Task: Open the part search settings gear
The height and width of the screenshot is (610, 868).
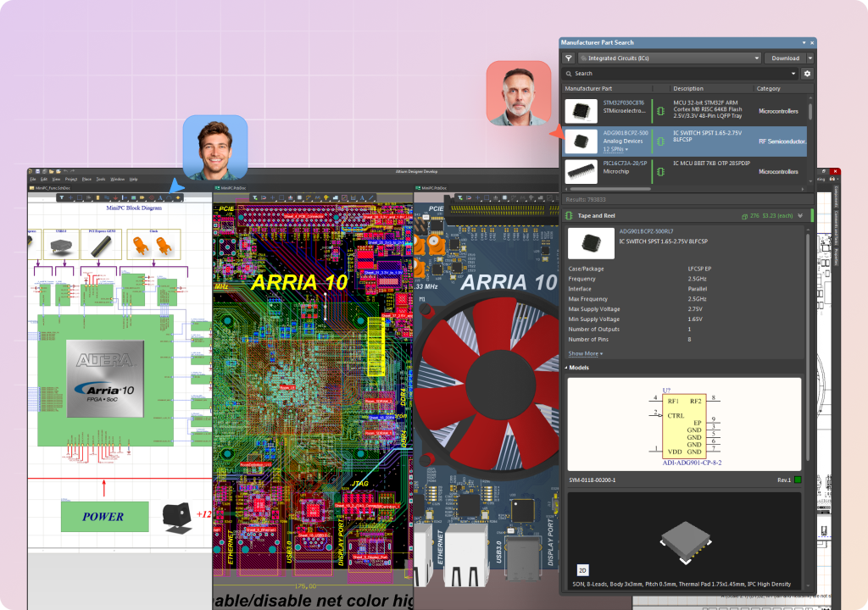Action: 807,74
